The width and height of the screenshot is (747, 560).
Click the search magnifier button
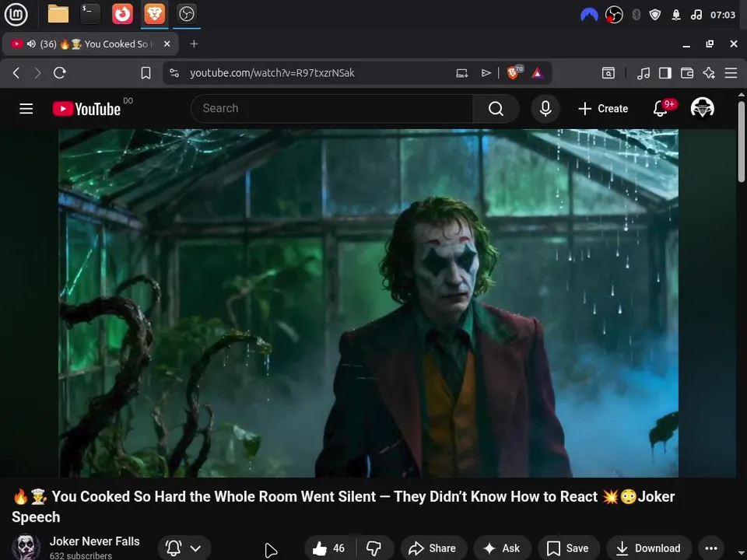pyautogui.click(x=496, y=109)
